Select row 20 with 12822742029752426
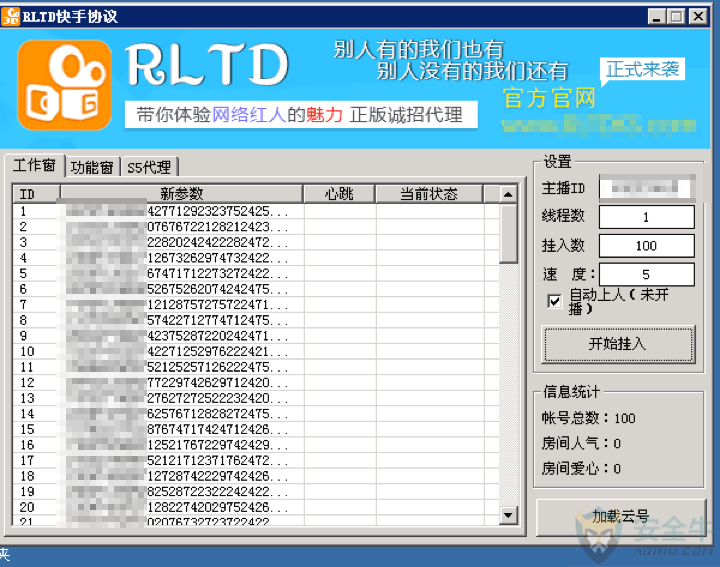 [x=256, y=508]
